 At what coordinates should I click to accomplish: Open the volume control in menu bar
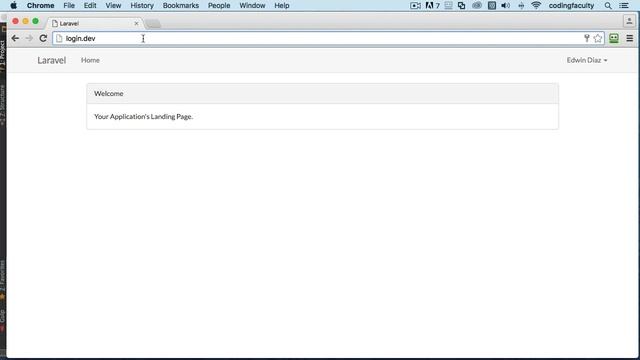click(505, 6)
